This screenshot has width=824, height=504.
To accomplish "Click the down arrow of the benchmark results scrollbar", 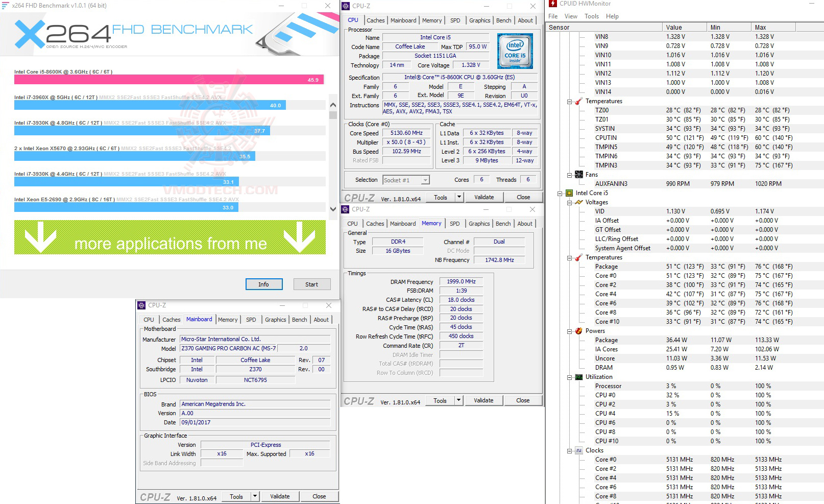I will click(x=333, y=208).
